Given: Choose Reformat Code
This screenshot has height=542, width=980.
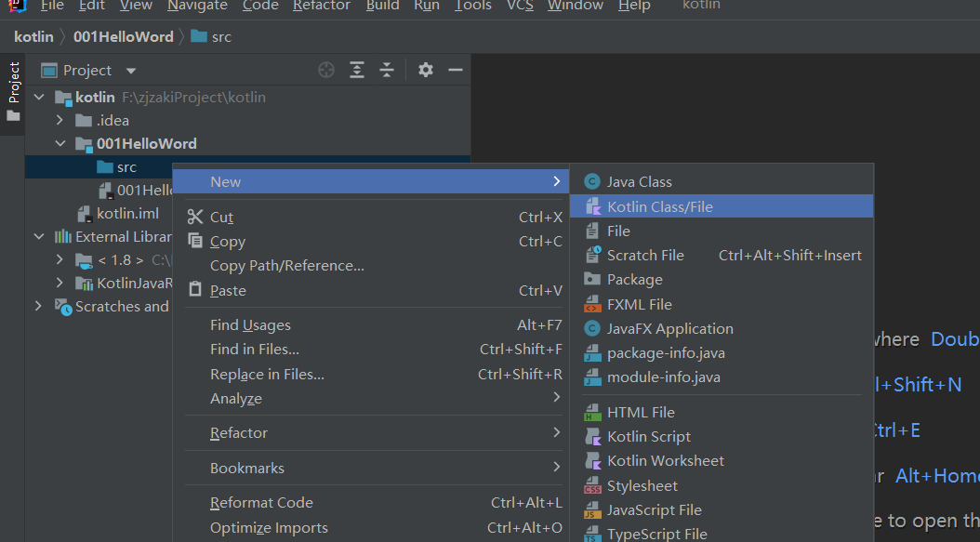Looking at the screenshot, I should 373,503.
